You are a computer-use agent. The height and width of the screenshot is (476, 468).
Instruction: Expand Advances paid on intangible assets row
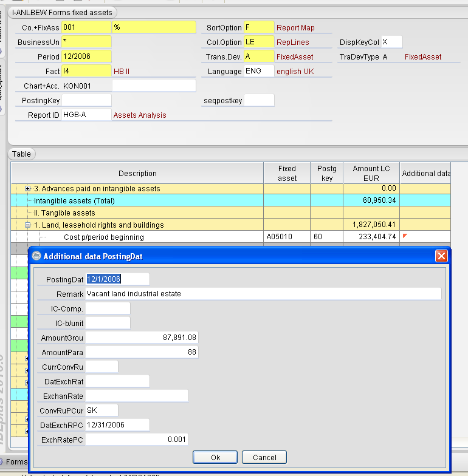(x=27, y=188)
